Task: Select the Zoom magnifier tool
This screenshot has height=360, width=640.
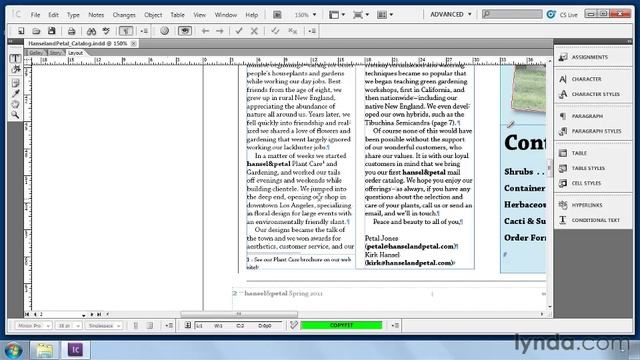Action: (x=16, y=115)
